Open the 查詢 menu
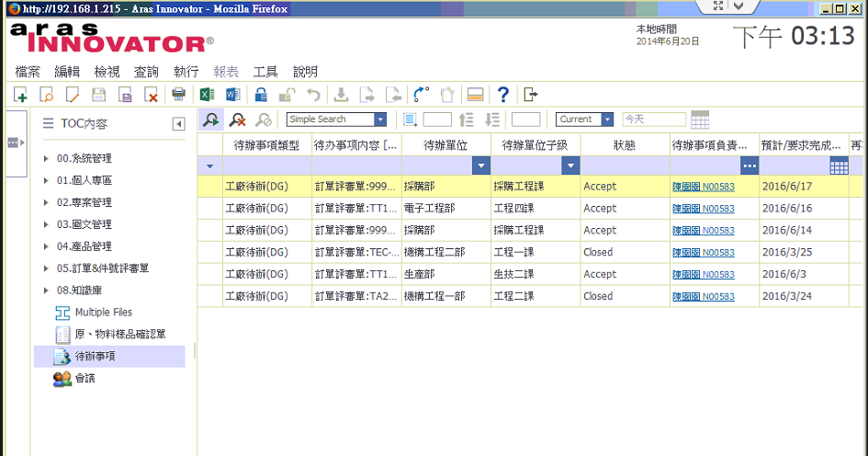Image resolution: width=868 pixels, height=456 pixels. pyautogui.click(x=146, y=72)
